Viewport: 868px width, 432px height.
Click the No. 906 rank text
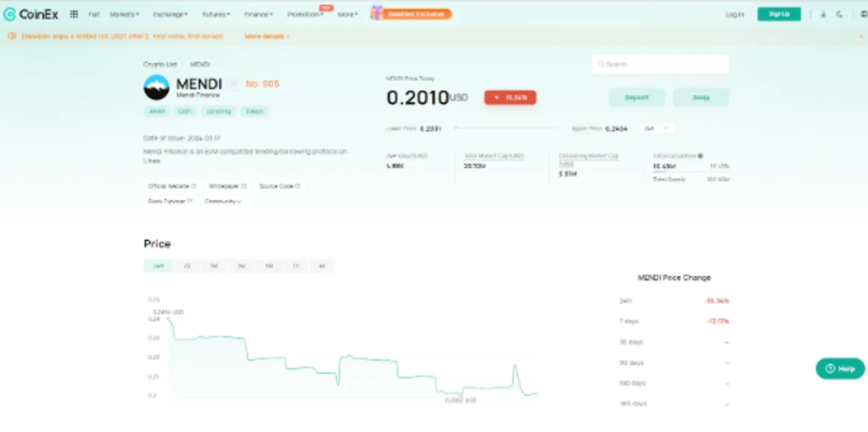tap(263, 84)
